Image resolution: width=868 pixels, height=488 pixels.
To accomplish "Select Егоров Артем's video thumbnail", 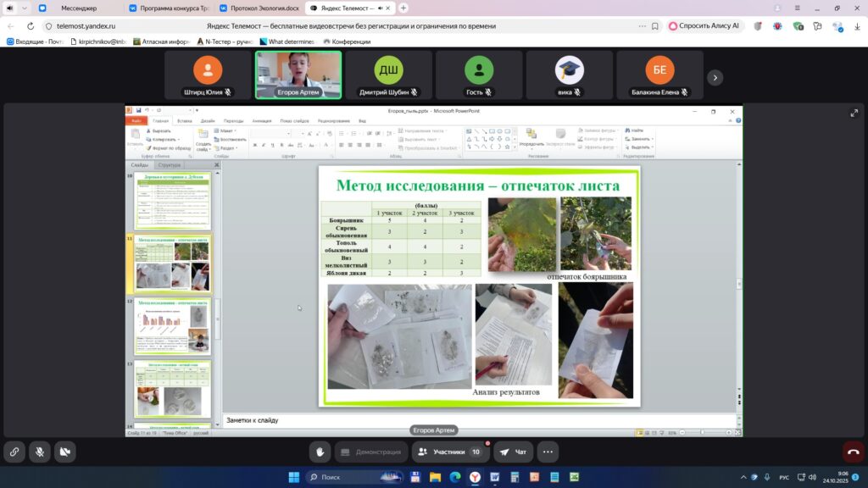I will [298, 75].
